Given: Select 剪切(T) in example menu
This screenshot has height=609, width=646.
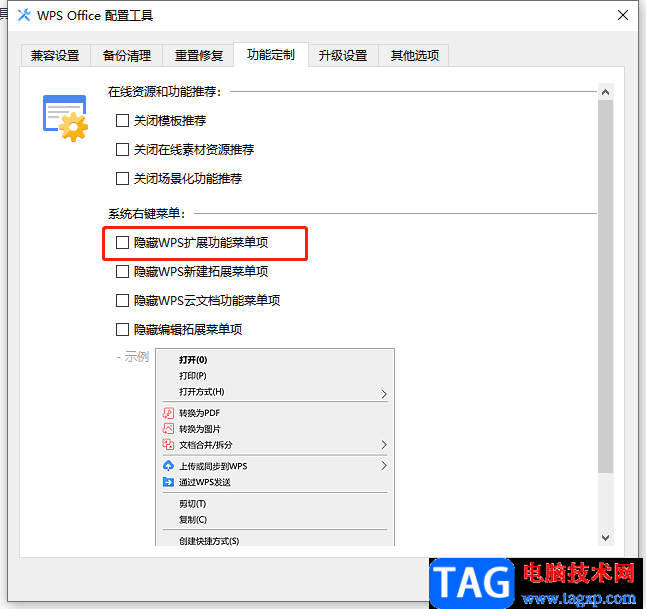Looking at the screenshot, I should tap(192, 504).
